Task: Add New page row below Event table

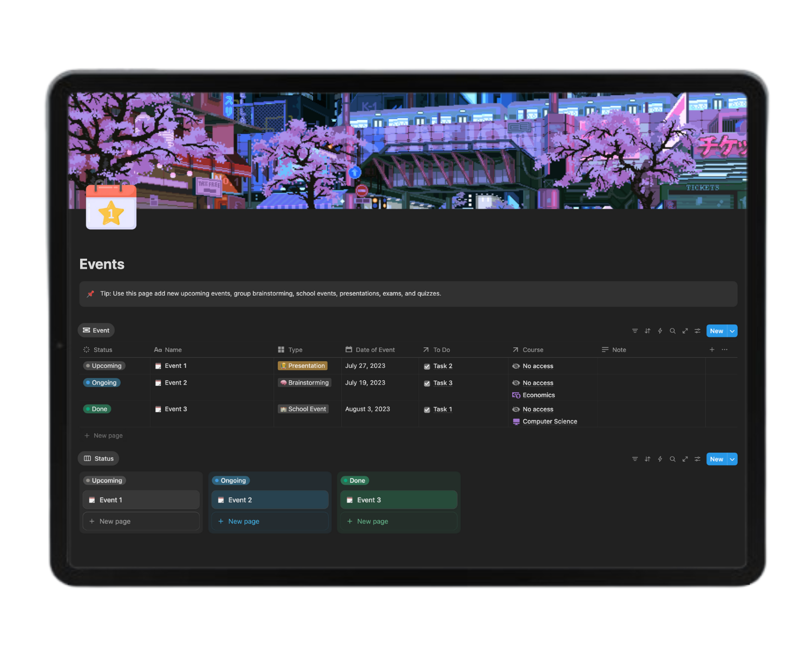Action: (103, 436)
